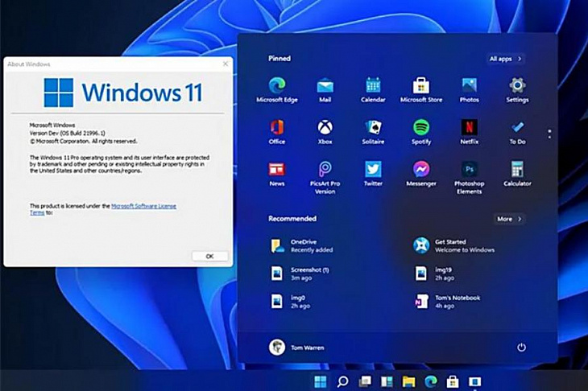Open Photoshop Elements
The image size is (588, 391).
click(469, 178)
